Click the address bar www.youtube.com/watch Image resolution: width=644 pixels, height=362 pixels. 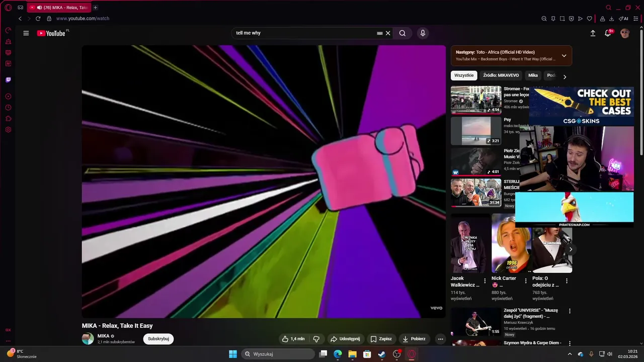click(83, 19)
